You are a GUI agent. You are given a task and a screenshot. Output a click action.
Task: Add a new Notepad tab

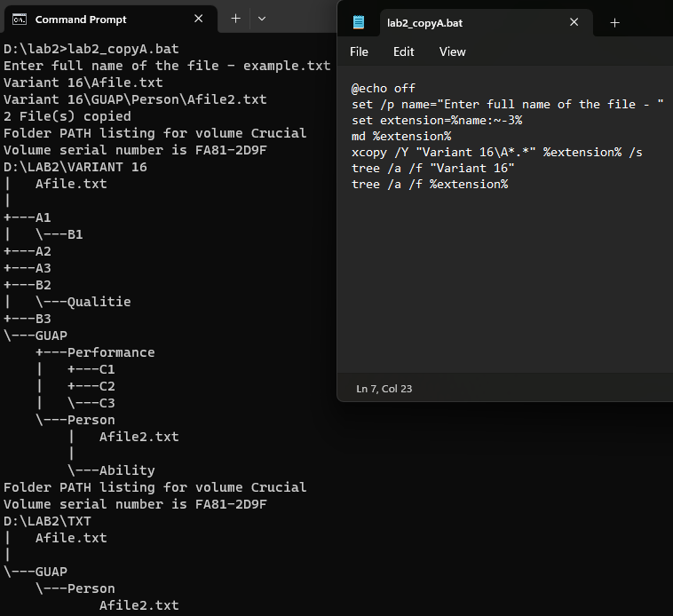click(614, 23)
